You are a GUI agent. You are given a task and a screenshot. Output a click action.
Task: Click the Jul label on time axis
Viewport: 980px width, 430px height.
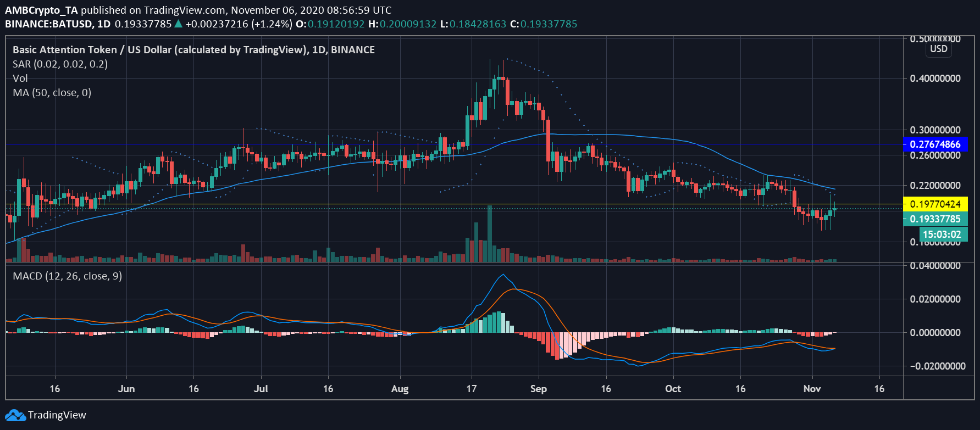[261, 389]
